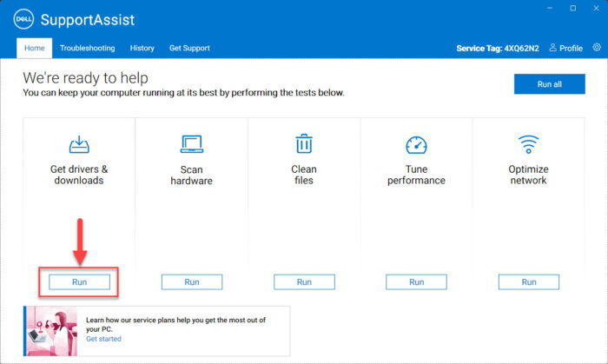
Task: Run the Clean files task
Action: pos(304,282)
